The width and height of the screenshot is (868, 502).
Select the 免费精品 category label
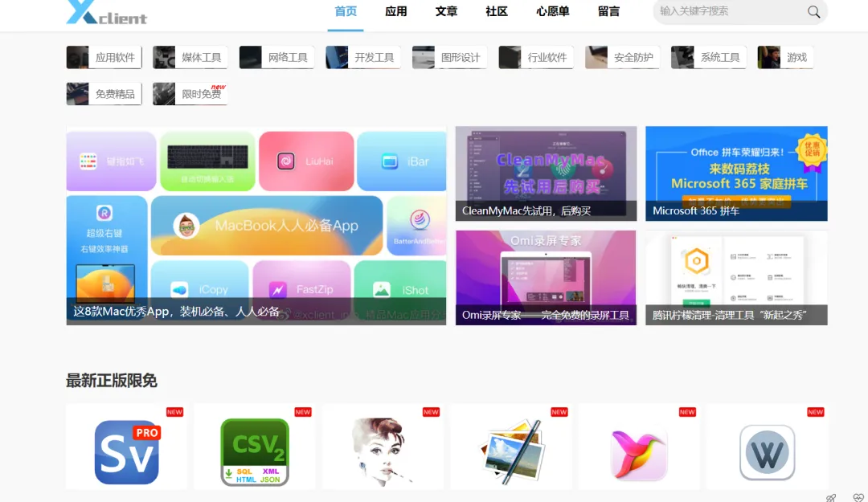click(115, 94)
